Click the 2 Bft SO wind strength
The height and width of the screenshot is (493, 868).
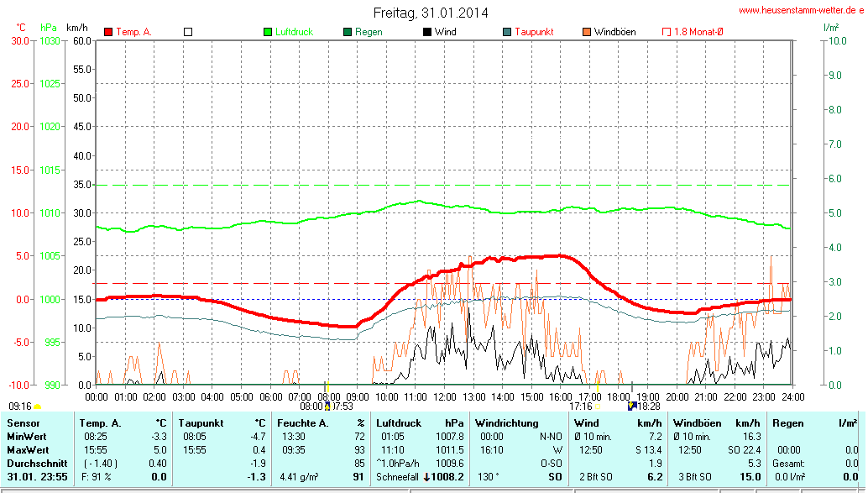(596, 477)
